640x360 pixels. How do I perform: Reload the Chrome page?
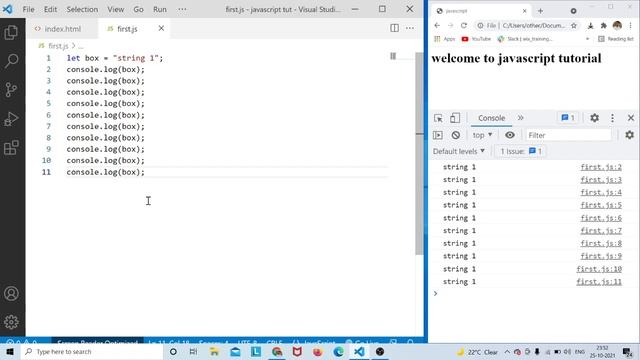coord(464,26)
